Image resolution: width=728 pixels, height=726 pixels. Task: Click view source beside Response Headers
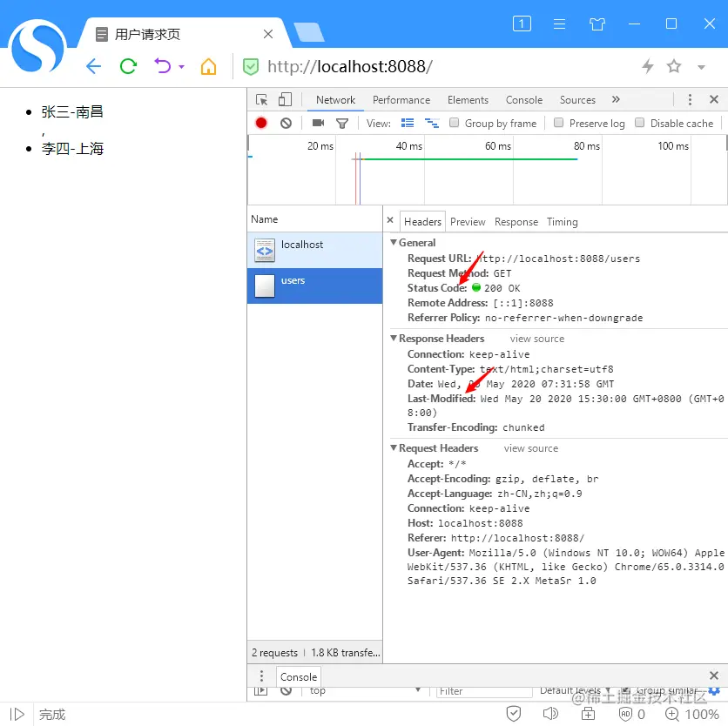(537, 339)
